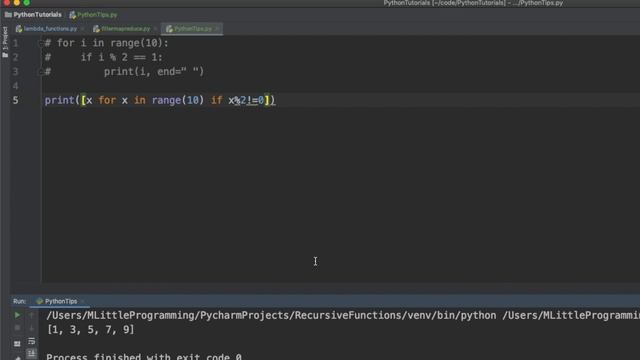Click the PythonTutorials folder icon
Screen dimensions: 640x360
pos(8,15)
